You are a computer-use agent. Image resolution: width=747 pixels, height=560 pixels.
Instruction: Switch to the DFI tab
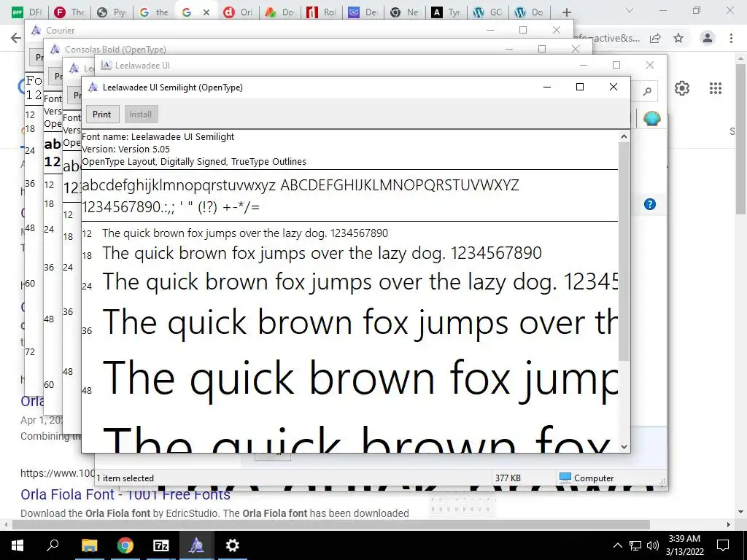pos(28,12)
